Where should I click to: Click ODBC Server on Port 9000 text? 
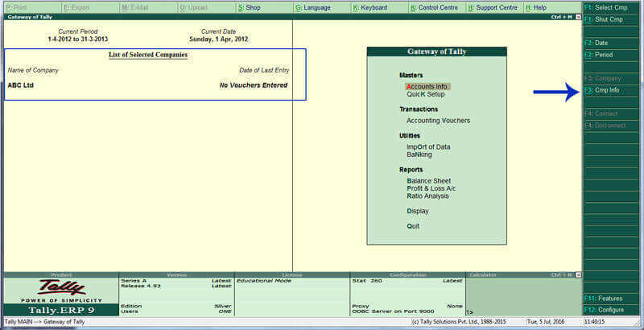393,311
